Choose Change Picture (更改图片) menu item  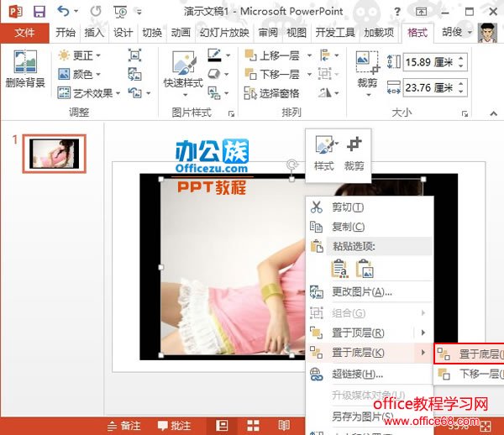click(369, 291)
